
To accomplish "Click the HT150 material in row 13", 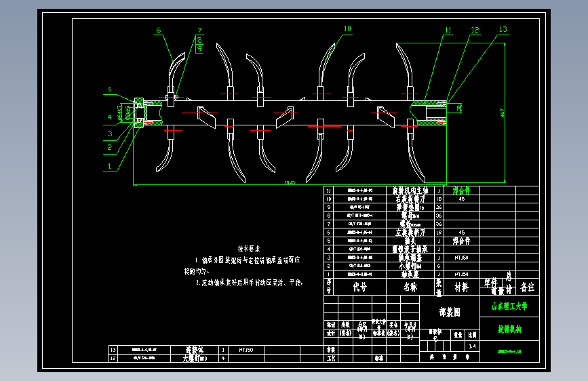I will point(246,350).
